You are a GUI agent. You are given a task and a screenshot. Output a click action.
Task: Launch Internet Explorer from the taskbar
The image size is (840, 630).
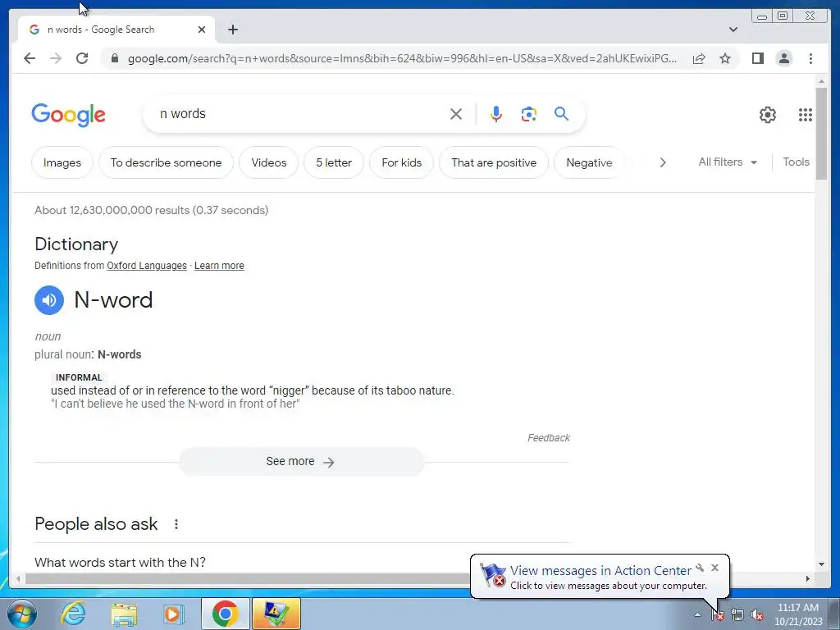pyautogui.click(x=73, y=614)
